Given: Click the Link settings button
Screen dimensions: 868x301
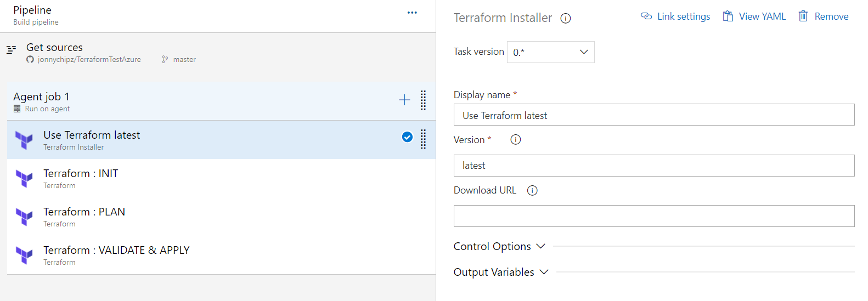Looking at the screenshot, I should pyautogui.click(x=675, y=16).
